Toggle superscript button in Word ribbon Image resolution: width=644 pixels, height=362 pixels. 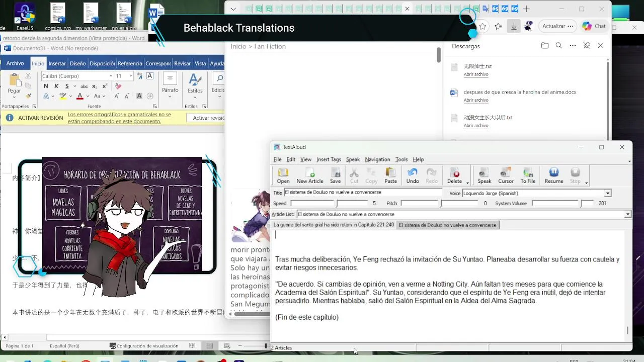pyautogui.click(x=104, y=86)
